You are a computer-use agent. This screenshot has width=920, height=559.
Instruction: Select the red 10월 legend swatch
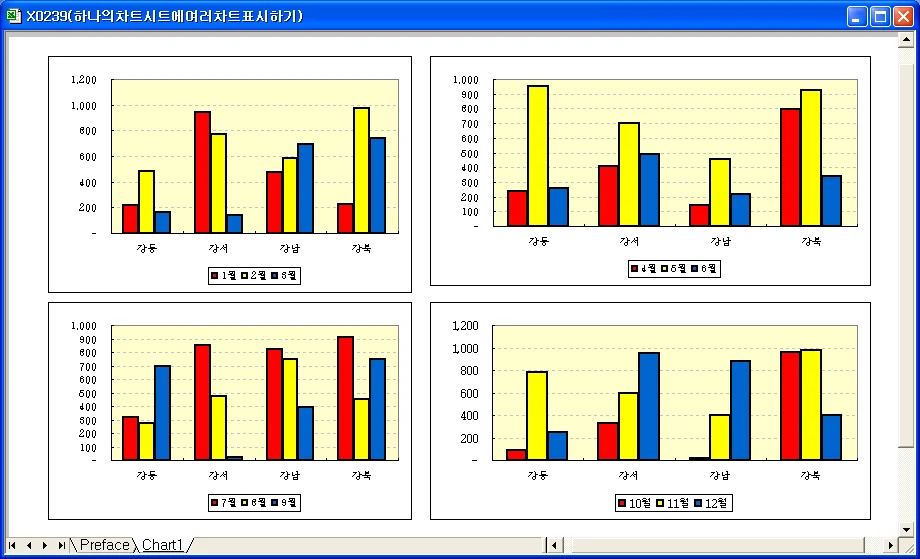pyautogui.click(x=622, y=503)
